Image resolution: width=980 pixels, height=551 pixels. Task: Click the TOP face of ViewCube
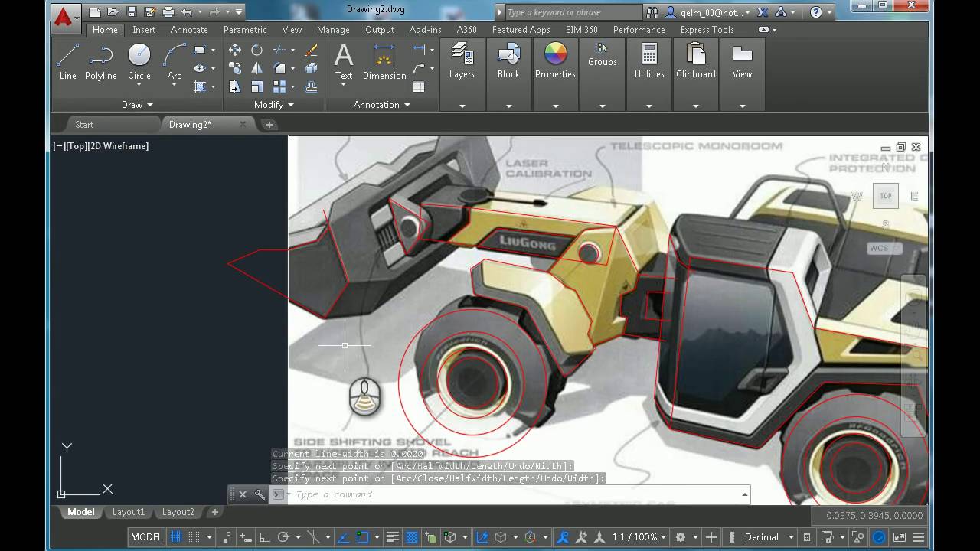coord(885,196)
